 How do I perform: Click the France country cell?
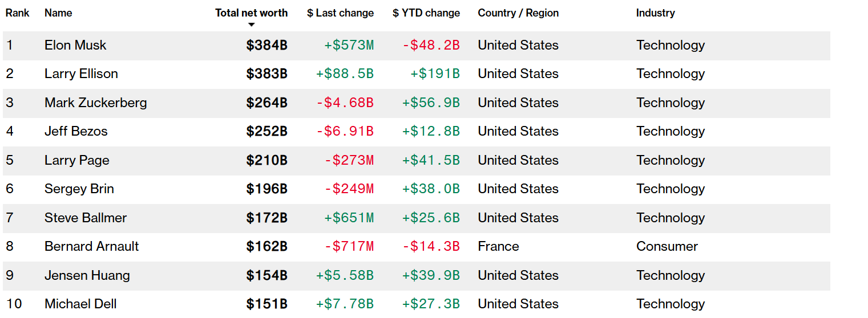coord(498,246)
